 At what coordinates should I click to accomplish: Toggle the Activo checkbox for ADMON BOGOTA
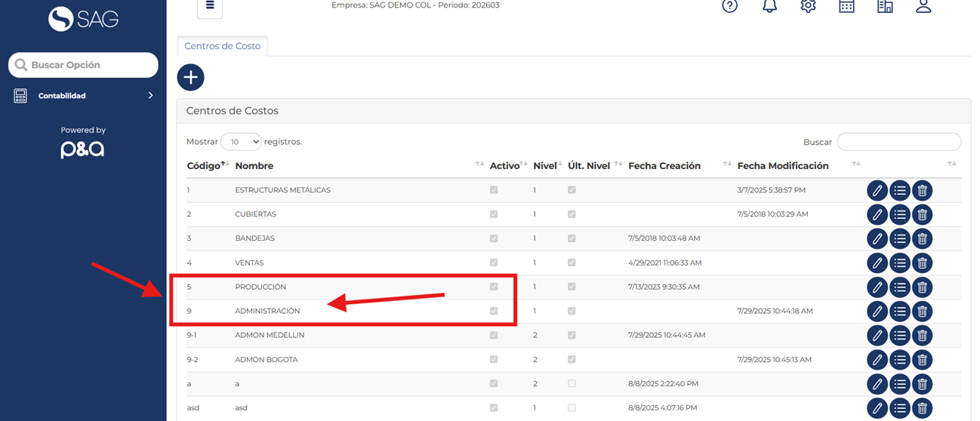494,360
